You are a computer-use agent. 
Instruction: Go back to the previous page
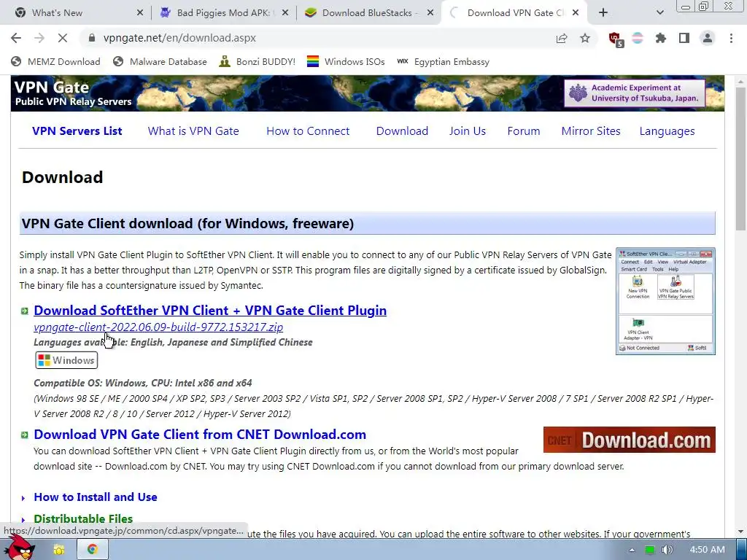pos(16,38)
